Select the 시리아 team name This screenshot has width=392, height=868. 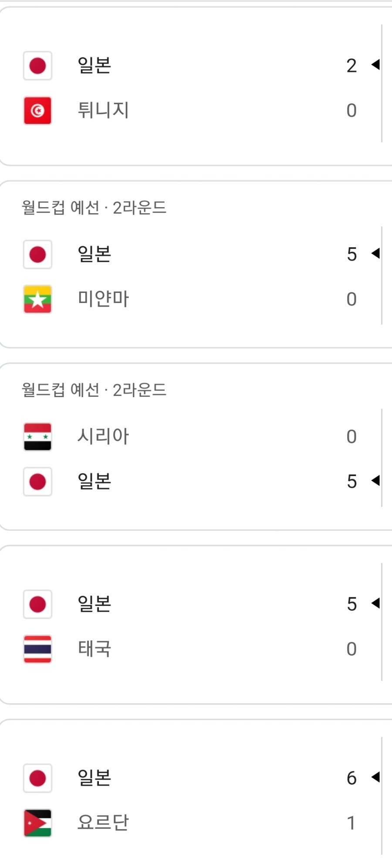(103, 436)
